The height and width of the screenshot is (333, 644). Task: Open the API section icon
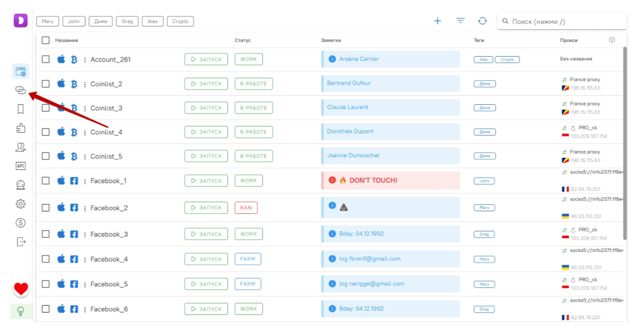[21, 166]
